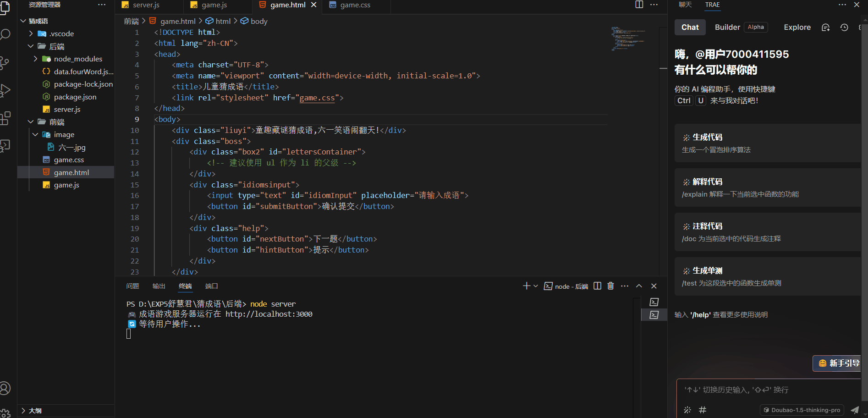Click the 解释代码 suggestion card
This screenshot has height=418, width=868.
pyautogui.click(x=768, y=187)
